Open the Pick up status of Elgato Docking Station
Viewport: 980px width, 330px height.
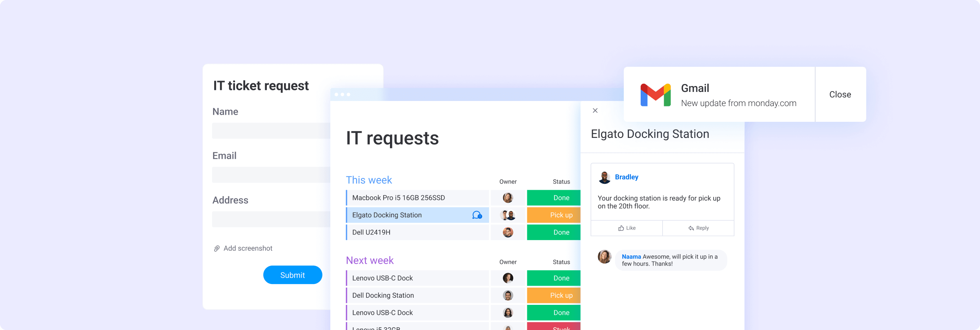(554, 215)
